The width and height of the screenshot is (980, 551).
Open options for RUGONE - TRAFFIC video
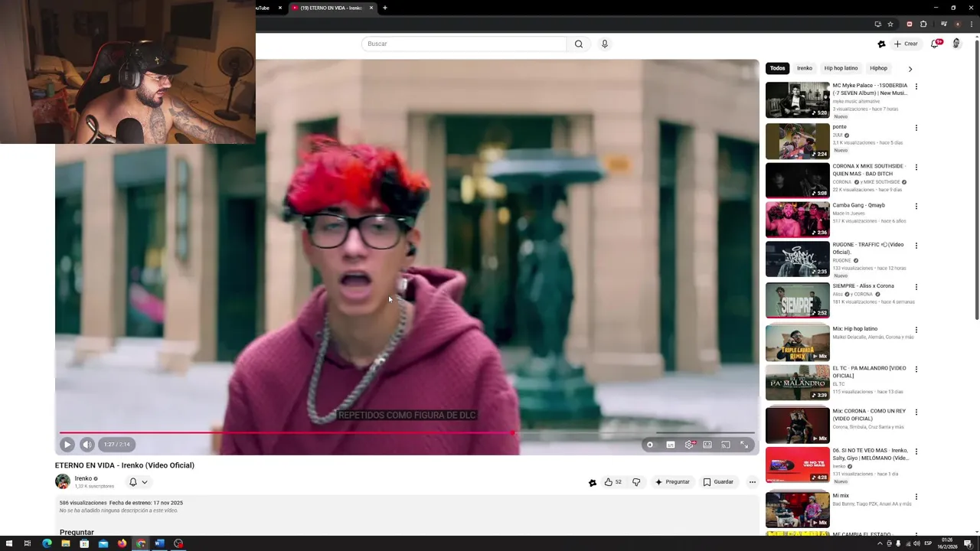916,246
